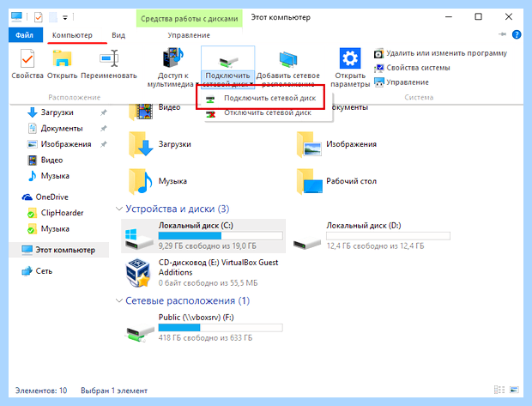
Task: Click 'Элементов: 10' status text
Action: (x=41, y=391)
